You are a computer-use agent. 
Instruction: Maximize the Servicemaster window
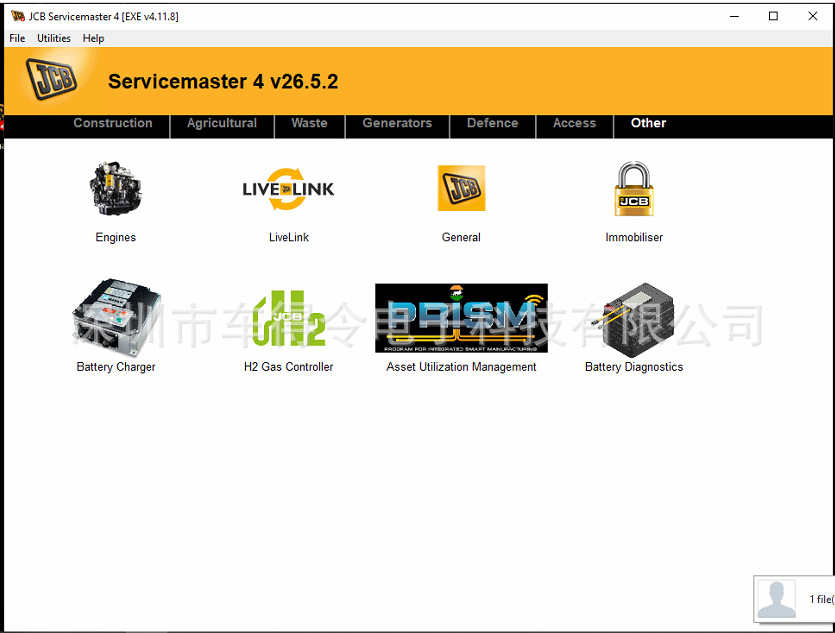click(773, 17)
